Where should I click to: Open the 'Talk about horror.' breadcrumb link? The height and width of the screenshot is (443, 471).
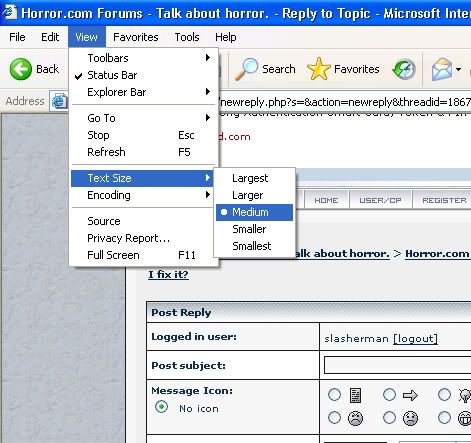tap(342, 254)
